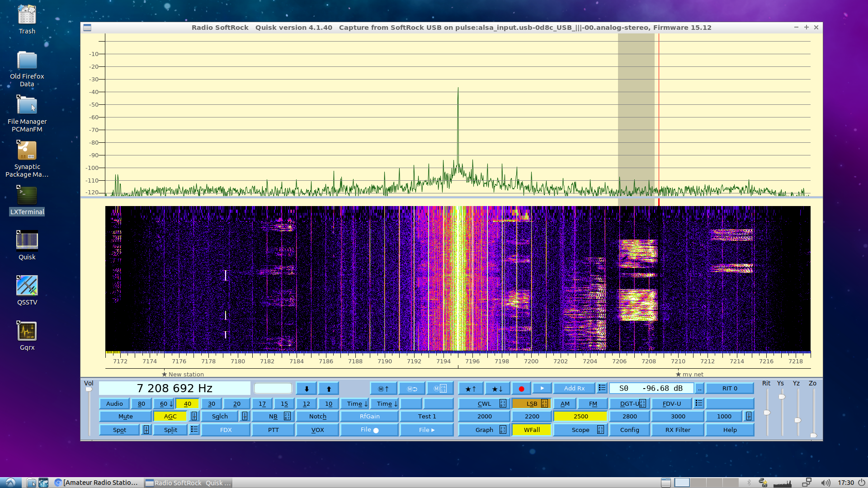
Task: Enable the Notch filter
Action: pos(317,416)
